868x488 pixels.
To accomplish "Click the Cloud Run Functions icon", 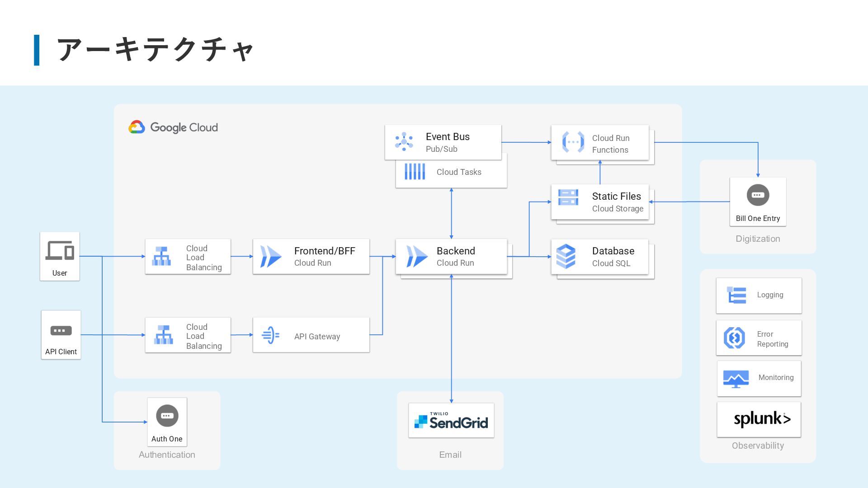I will [x=573, y=142].
